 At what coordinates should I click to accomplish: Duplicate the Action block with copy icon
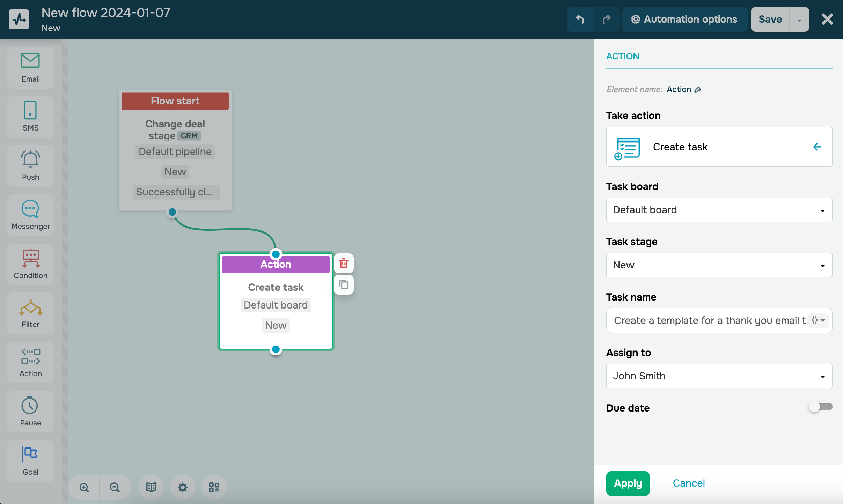344,284
